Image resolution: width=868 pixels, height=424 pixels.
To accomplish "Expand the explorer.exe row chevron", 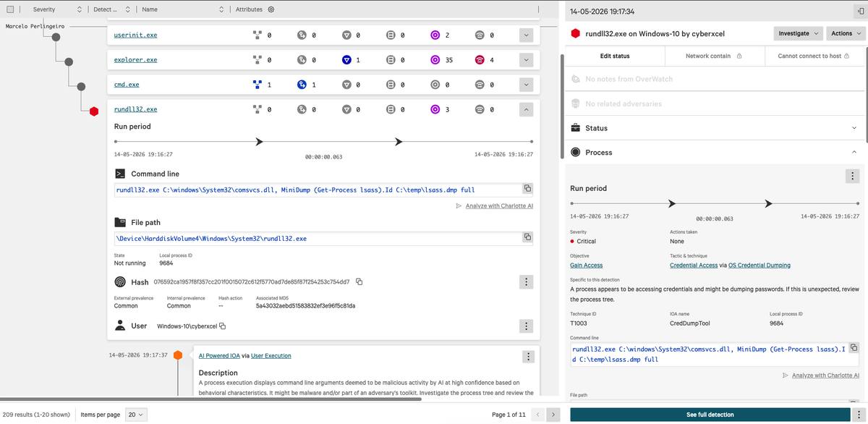I will tap(527, 60).
